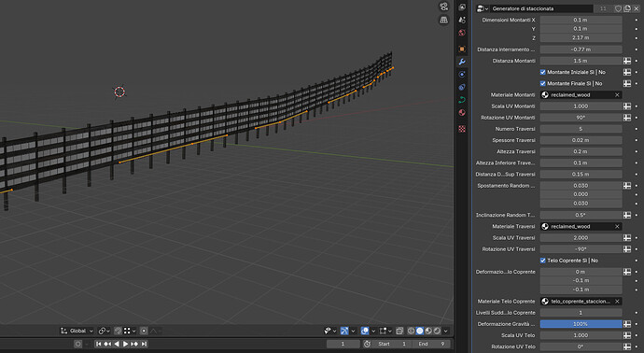Open the Object Data green curve tab
This screenshot has width=644, height=353.
462,99
